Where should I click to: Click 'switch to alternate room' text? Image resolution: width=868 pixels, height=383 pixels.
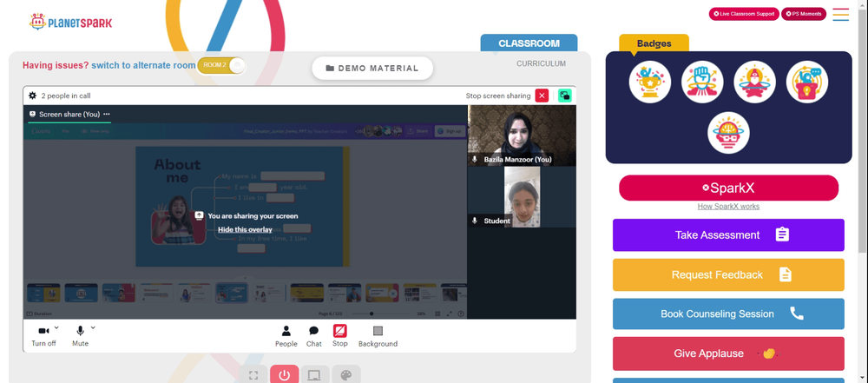point(143,65)
